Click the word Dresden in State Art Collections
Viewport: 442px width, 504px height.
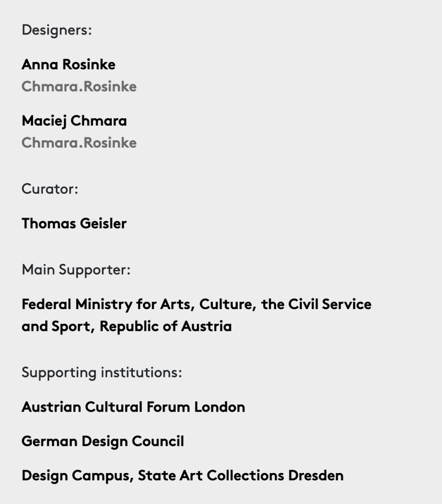pos(316,476)
